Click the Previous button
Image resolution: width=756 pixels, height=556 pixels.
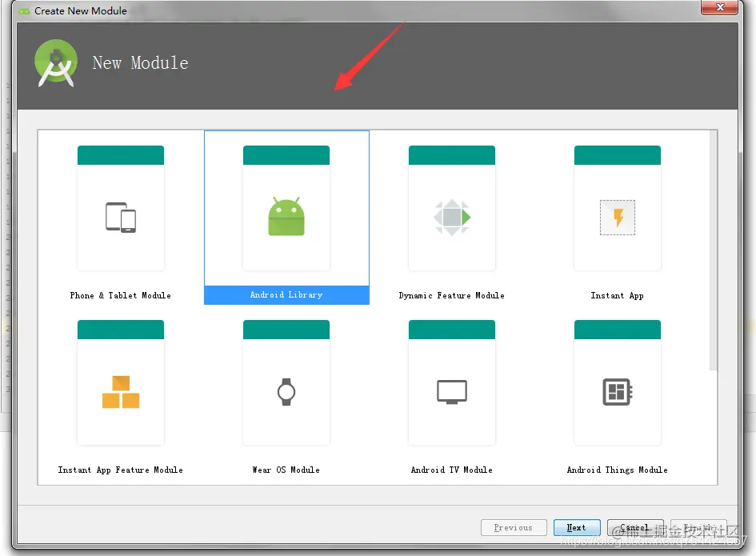click(x=514, y=527)
